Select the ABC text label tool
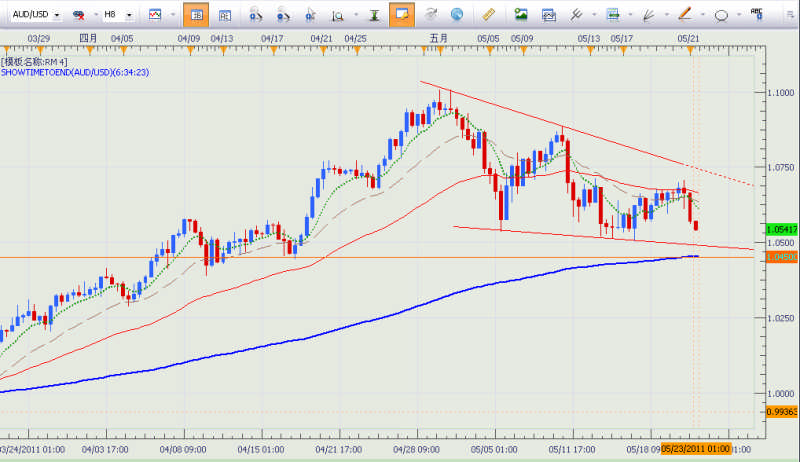The width and height of the screenshot is (800, 462). click(757, 14)
